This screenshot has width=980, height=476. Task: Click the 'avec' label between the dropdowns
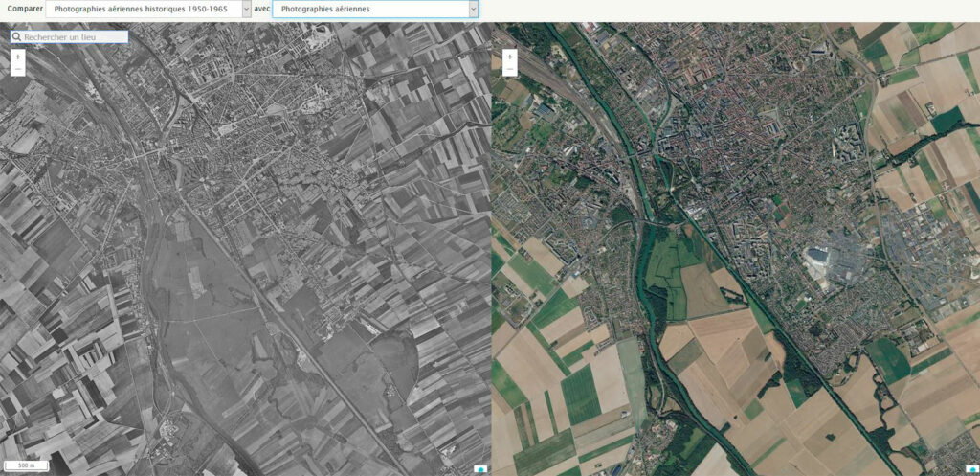(262, 9)
